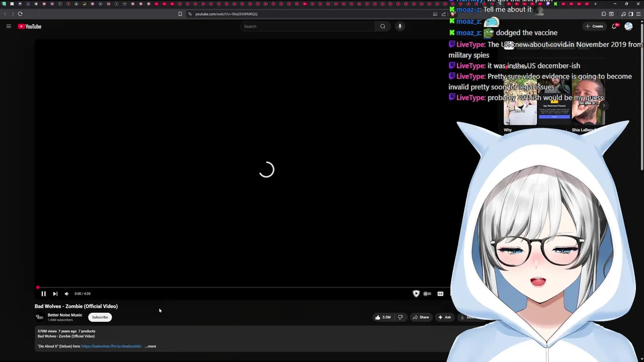Open the Ask AI button
This screenshot has width=644, height=362.
[444, 317]
